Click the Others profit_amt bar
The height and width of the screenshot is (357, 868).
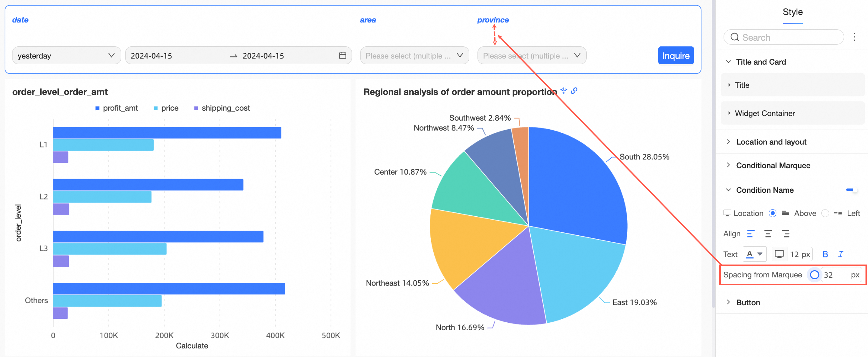coord(169,288)
